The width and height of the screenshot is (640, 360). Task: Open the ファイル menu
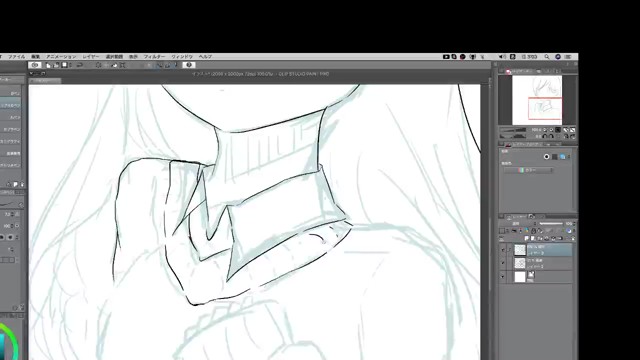pyautogui.click(x=17, y=57)
